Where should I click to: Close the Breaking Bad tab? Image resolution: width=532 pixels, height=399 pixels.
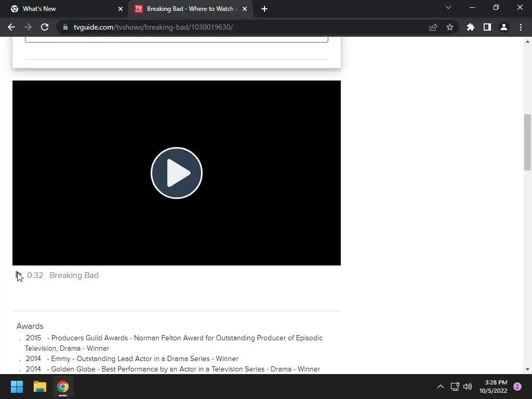coord(245,9)
